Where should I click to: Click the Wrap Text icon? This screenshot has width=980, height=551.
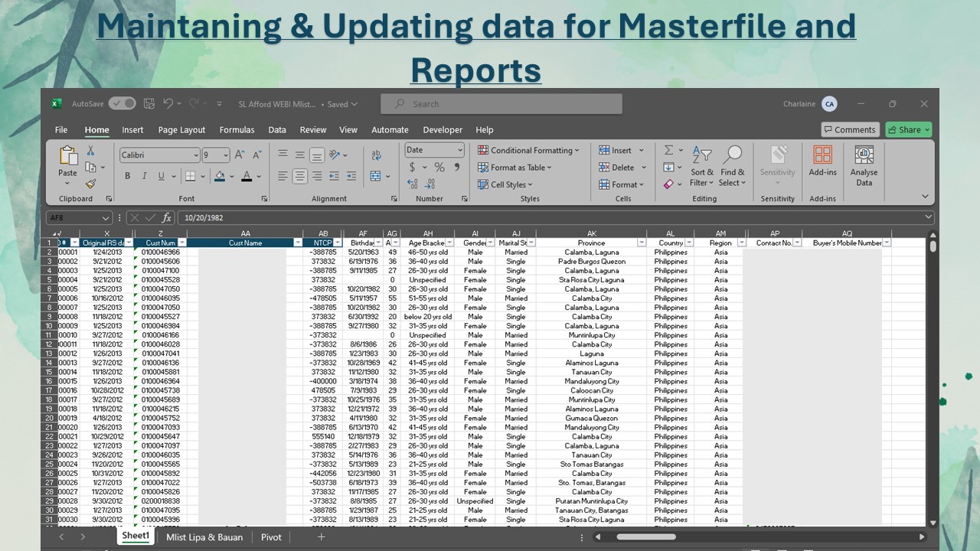coord(376,155)
